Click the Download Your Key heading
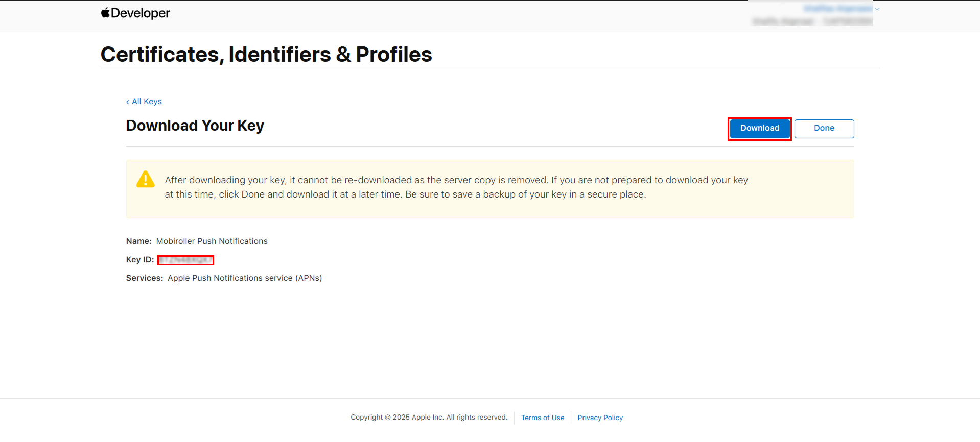Screen dimensions: 980x442 click(x=195, y=126)
